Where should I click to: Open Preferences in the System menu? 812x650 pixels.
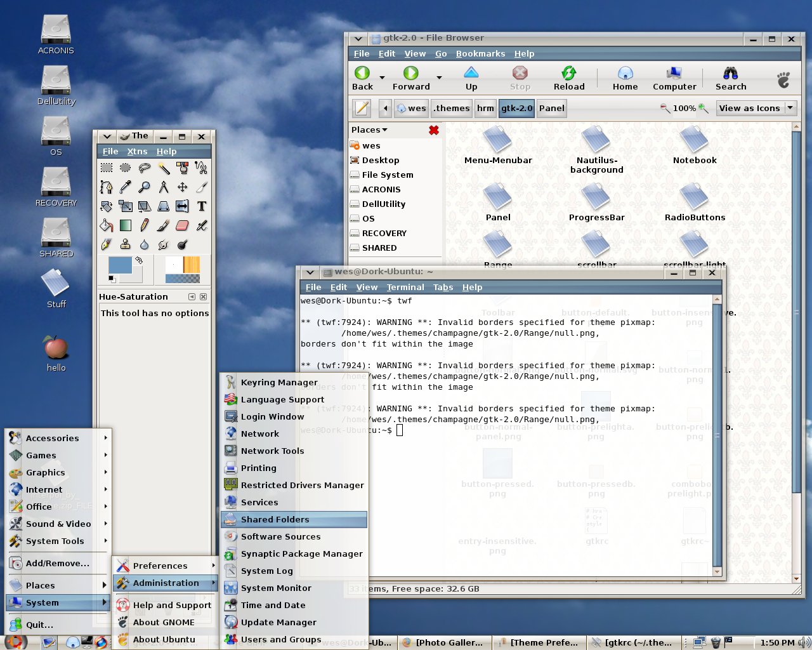pyautogui.click(x=165, y=566)
